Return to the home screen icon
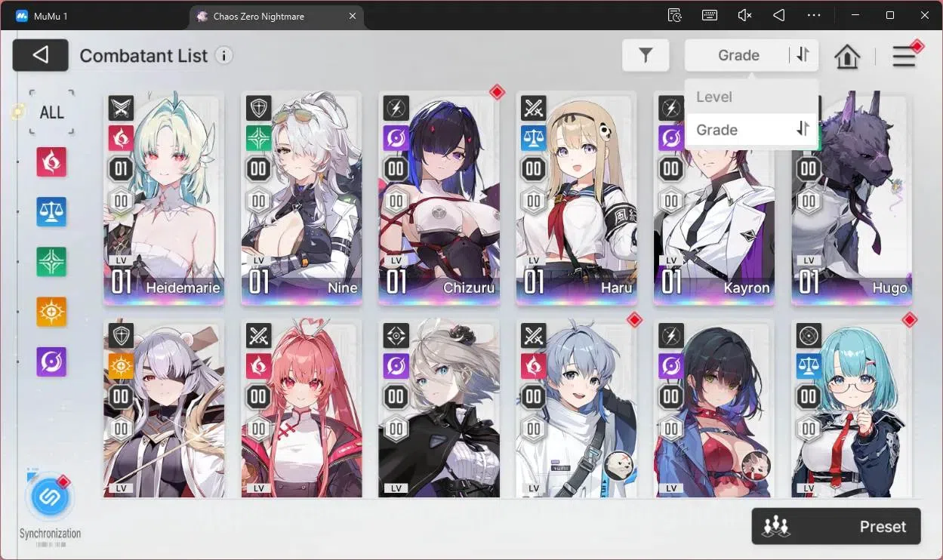The width and height of the screenshot is (943, 560). click(847, 56)
